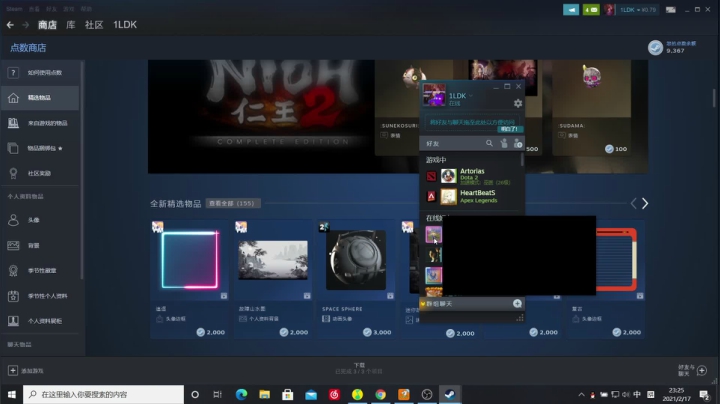
Task: Open friend HeartBeatS playing Apex Legends
Action: point(472,196)
